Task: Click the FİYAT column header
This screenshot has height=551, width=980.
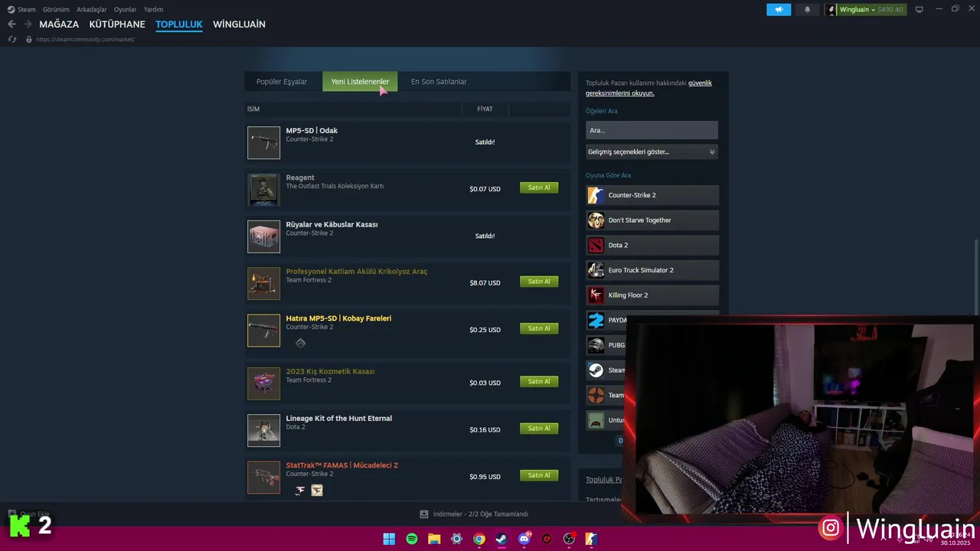Action: [485, 109]
